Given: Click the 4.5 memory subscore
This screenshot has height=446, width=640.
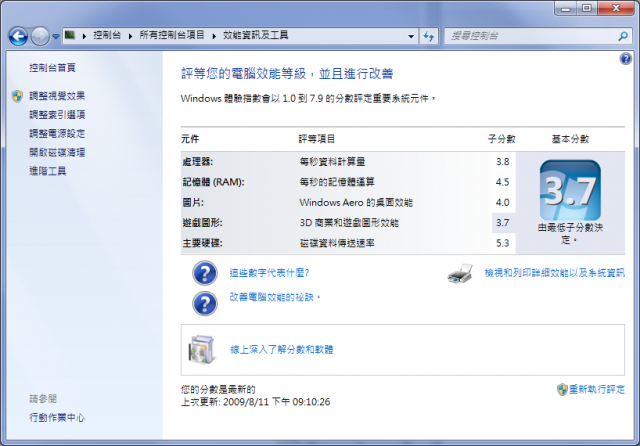Looking at the screenshot, I should 502,182.
